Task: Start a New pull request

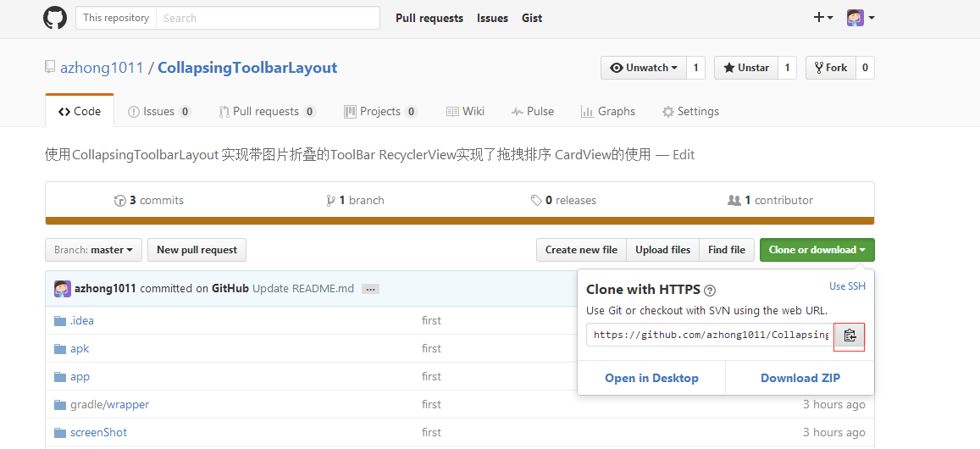Action: pos(197,250)
